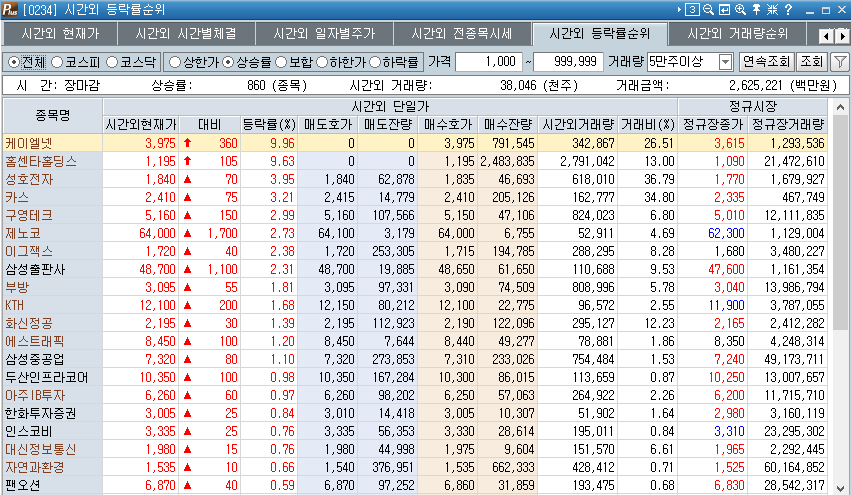
Task: Select the 홈센타홀딩스 stock name
Action: point(41,161)
